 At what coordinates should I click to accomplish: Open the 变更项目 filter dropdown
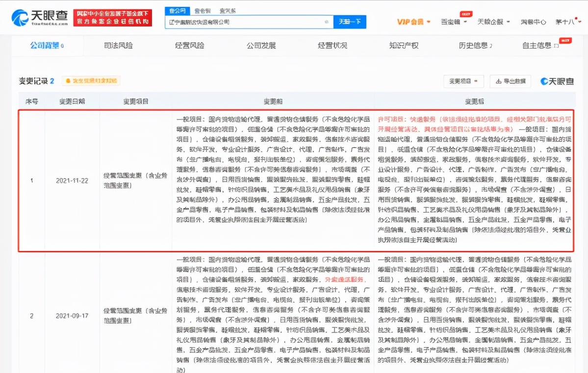(x=463, y=81)
